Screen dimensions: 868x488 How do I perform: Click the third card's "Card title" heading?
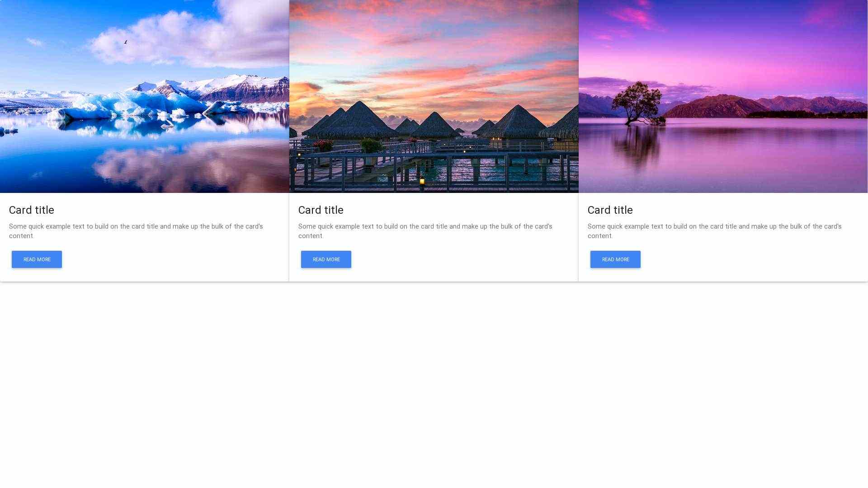pyautogui.click(x=610, y=210)
